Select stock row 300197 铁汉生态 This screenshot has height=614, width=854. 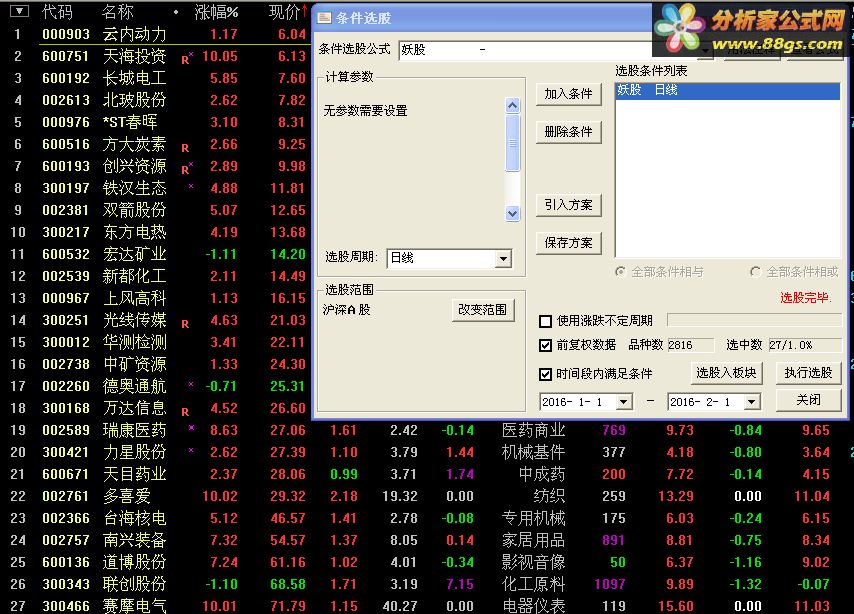click(x=156, y=189)
